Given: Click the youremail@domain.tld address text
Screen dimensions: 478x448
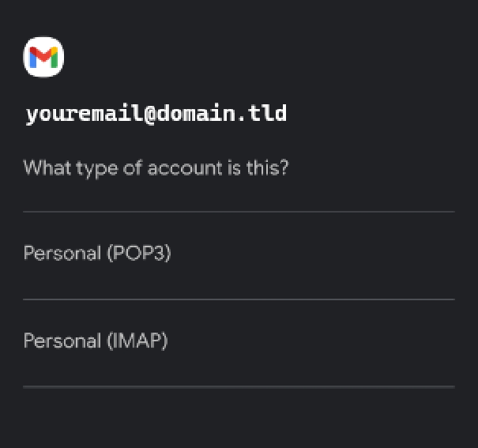Looking at the screenshot, I should (x=156, y=114).
